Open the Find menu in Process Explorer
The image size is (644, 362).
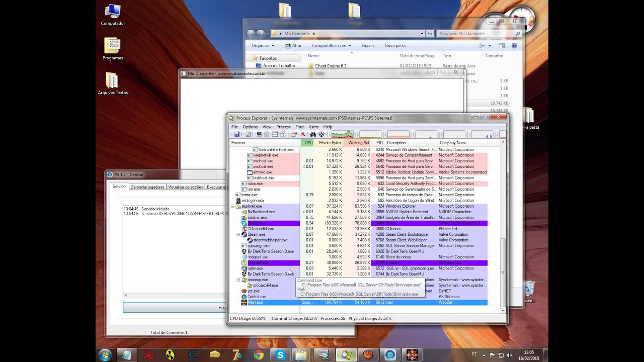[299, 127]
